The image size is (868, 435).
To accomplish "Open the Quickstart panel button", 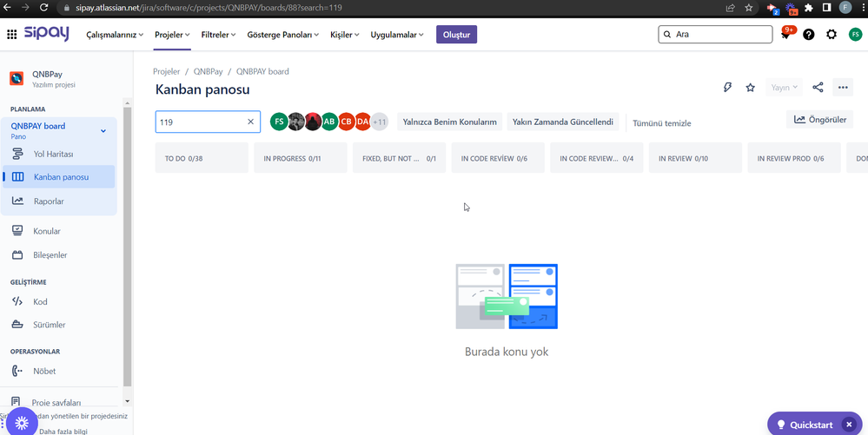I will click(805, 425).
